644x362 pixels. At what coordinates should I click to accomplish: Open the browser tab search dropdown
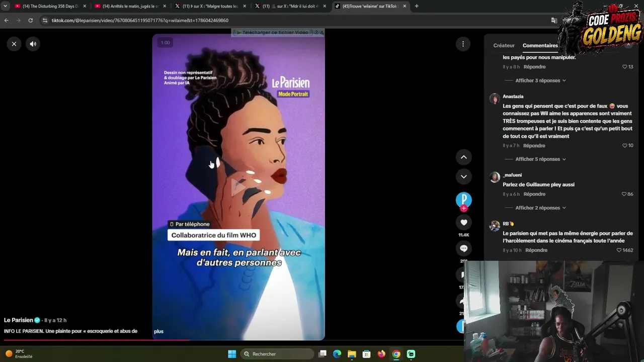(5, 6)
